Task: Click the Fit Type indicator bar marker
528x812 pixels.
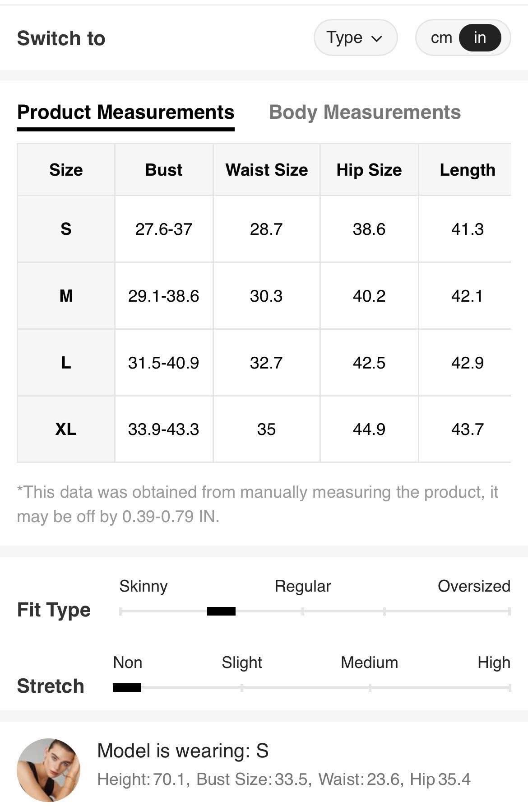Action: pos(221,611)
